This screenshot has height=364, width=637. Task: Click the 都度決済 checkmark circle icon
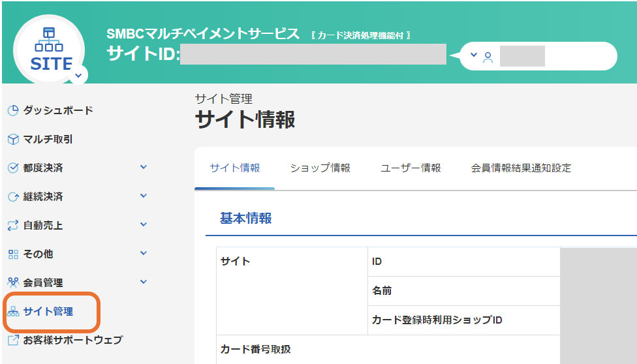tap(13, 168)
